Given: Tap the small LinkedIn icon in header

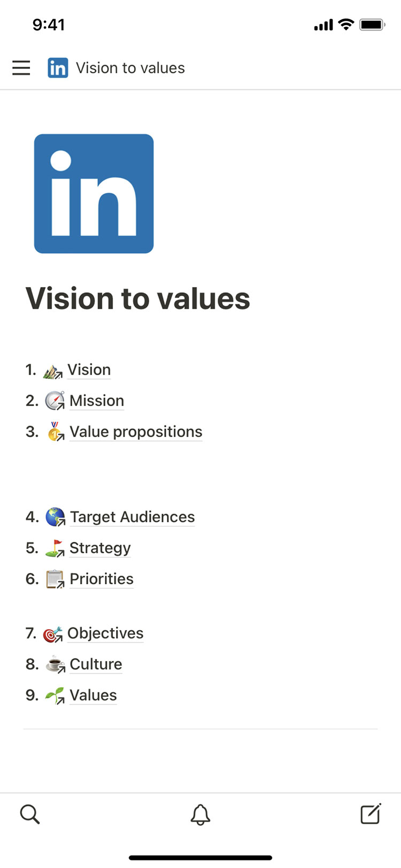Looking at the screenshot, I should (58, 68).
